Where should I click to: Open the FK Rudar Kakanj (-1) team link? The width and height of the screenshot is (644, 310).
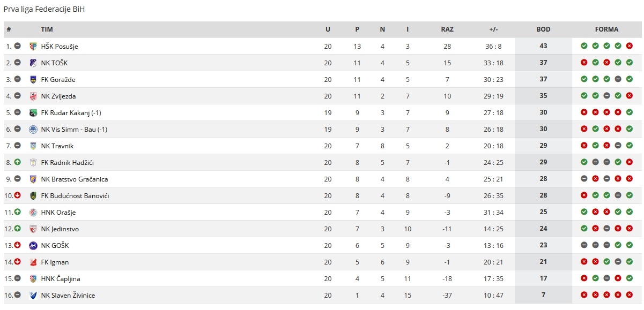click(71, 112)
